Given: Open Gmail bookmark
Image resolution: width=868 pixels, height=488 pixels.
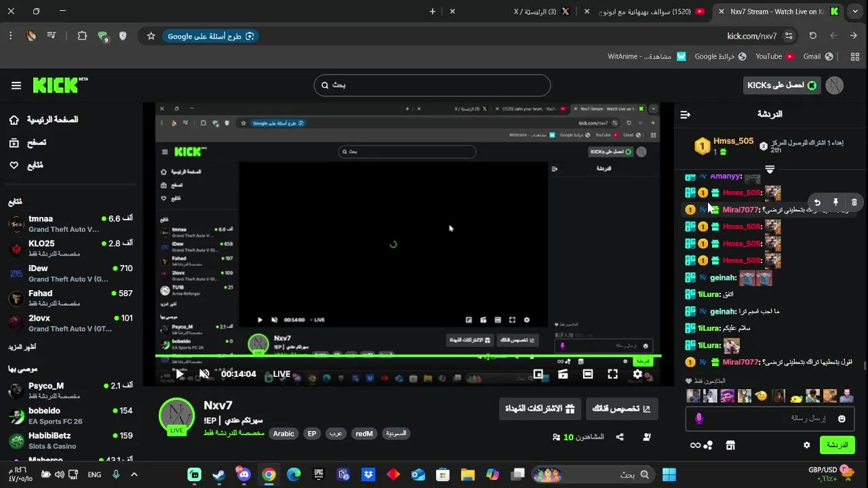Looking at the screenshot, I should [x=817, y=56].
